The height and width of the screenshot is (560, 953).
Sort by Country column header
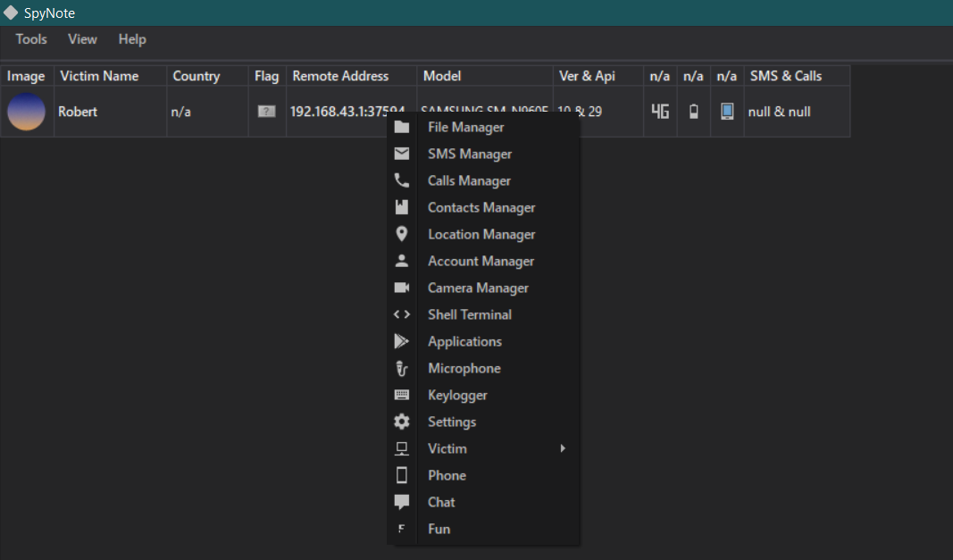208,76
